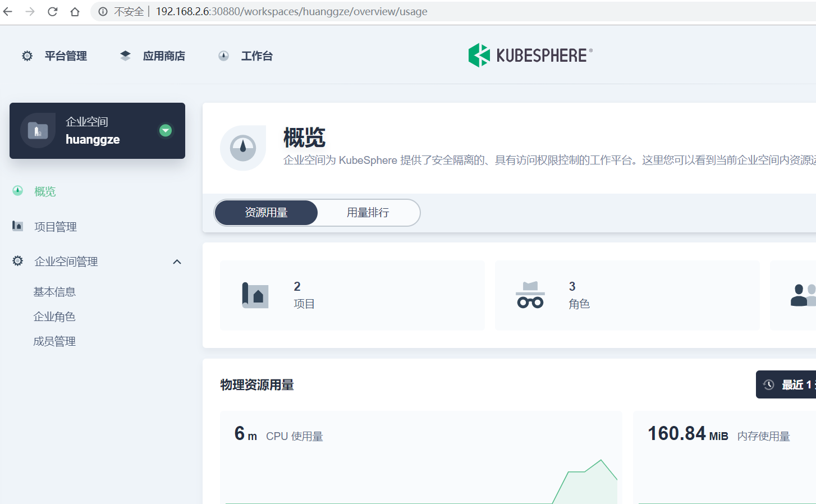The height and width of the screenshot is (504, 816).
Task: Click the CPU usage line chart
Action: [421, 480]
